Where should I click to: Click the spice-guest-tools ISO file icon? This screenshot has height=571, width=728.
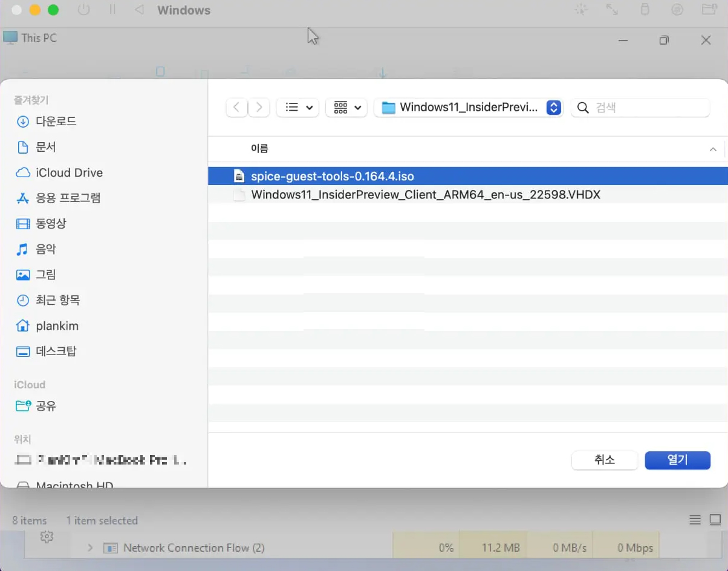coord(239,176)
